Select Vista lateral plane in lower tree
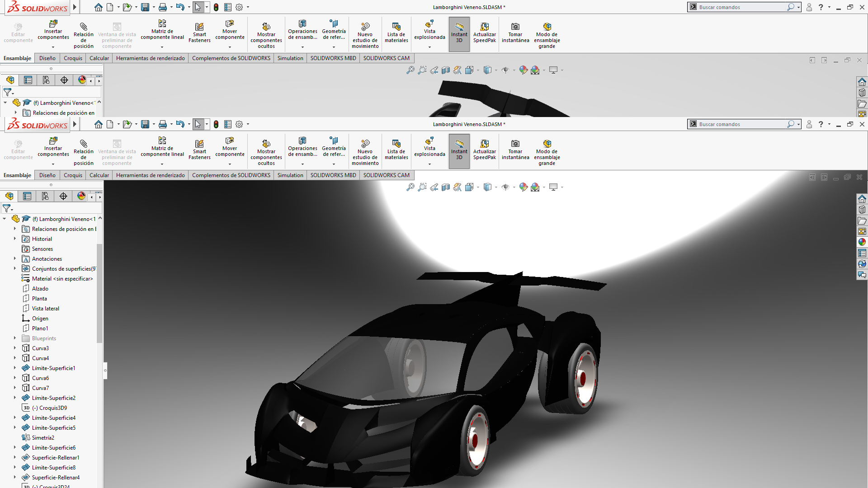 [x=45, y=309]
